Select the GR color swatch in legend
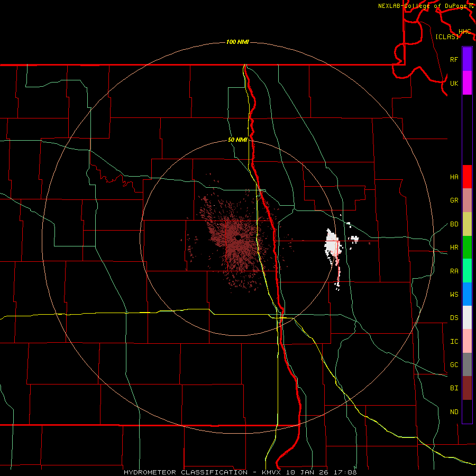This screenshot has height=476, width=476. click(x=467, y=200)
